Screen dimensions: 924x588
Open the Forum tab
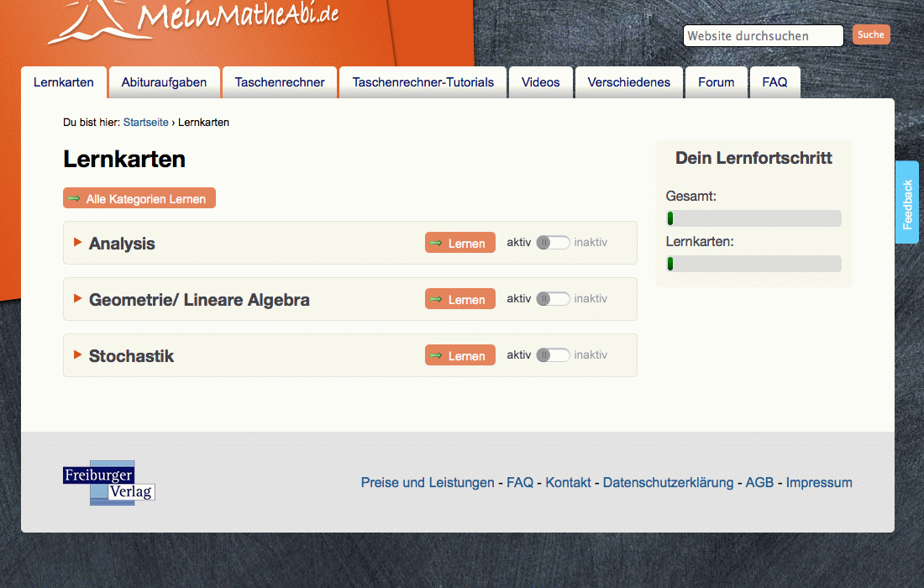point(716,82)
